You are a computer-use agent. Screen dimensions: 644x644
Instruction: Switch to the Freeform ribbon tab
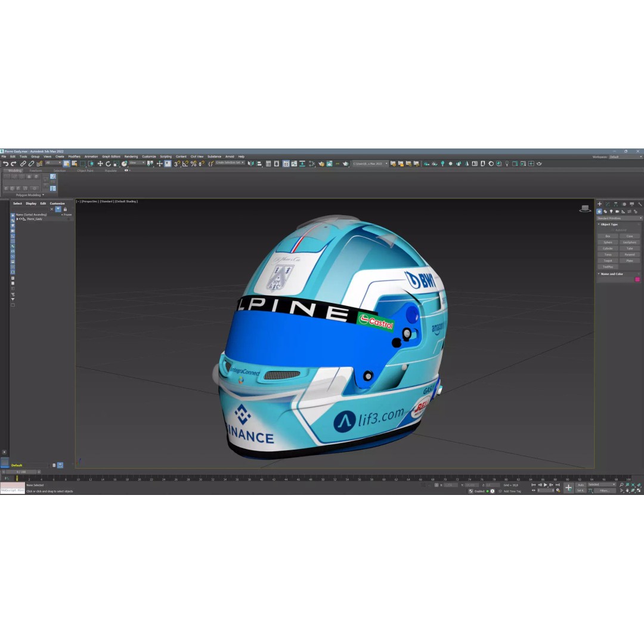point(36,171)
